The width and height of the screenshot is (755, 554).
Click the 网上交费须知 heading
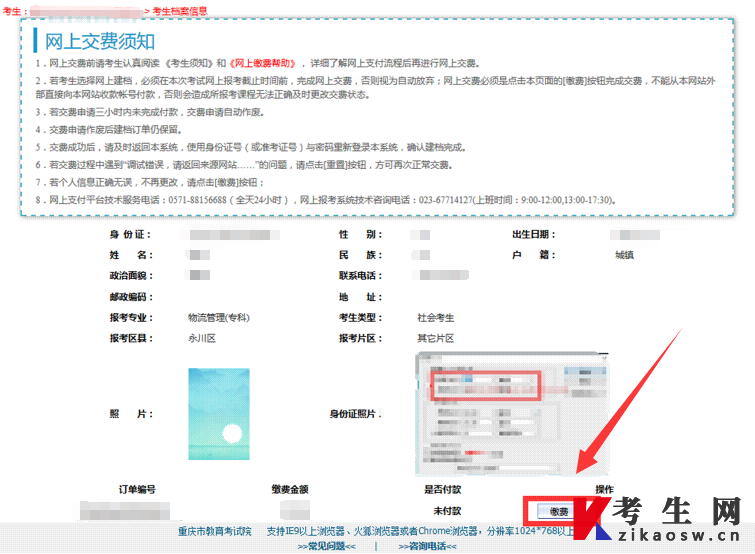pyautogui.click(x=100, y=41)
